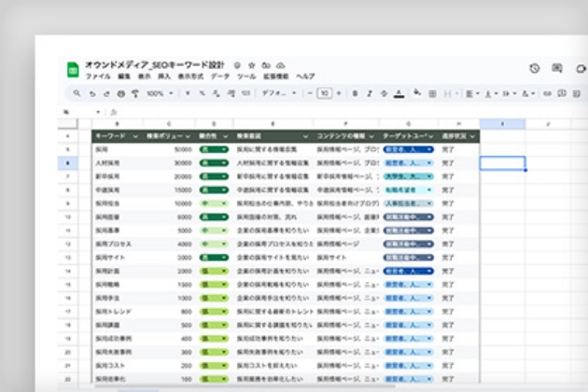The height and width of the screenshot is (392, 588).
Task: Click the merge cells icon
Action: [448, 93]
